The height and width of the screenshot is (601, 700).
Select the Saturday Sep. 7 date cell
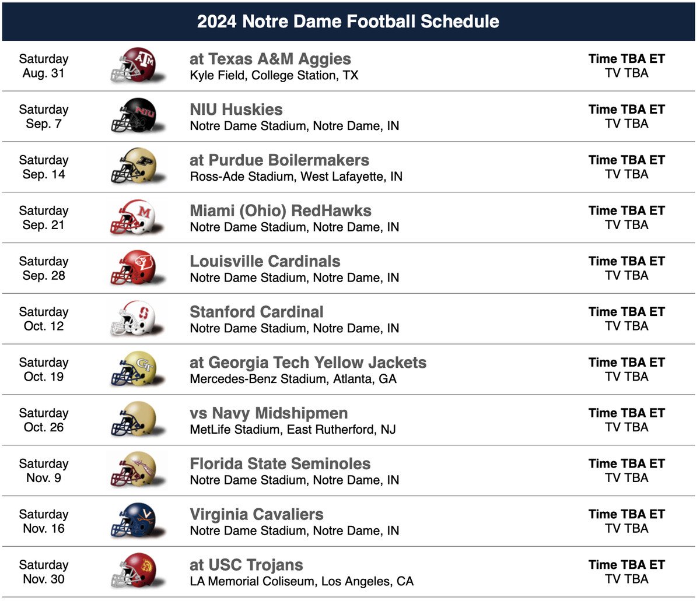[x=43, y=117]
